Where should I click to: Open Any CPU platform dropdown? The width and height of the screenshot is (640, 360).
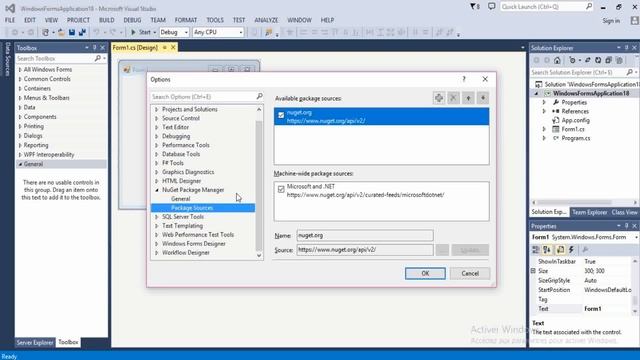[240, 32]
